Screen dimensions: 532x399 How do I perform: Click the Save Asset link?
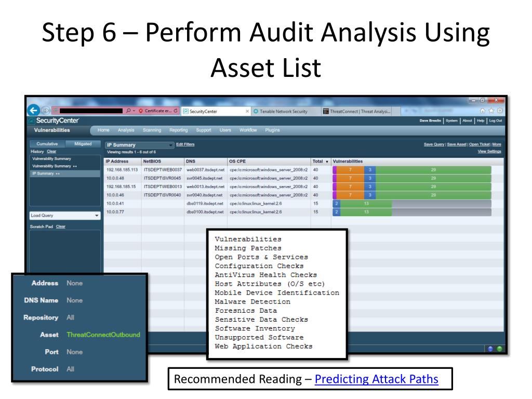pyautogui.click(x=457, y=144)
